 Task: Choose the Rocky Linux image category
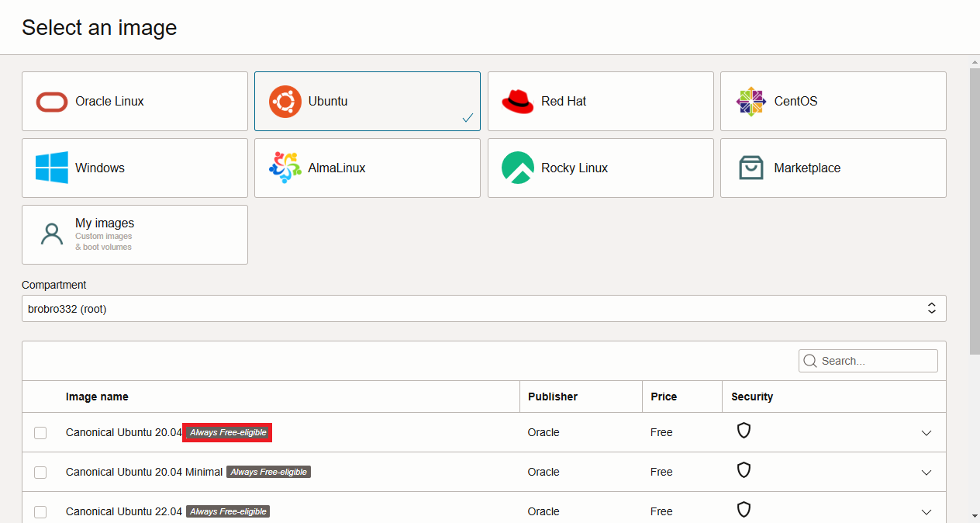601,168
